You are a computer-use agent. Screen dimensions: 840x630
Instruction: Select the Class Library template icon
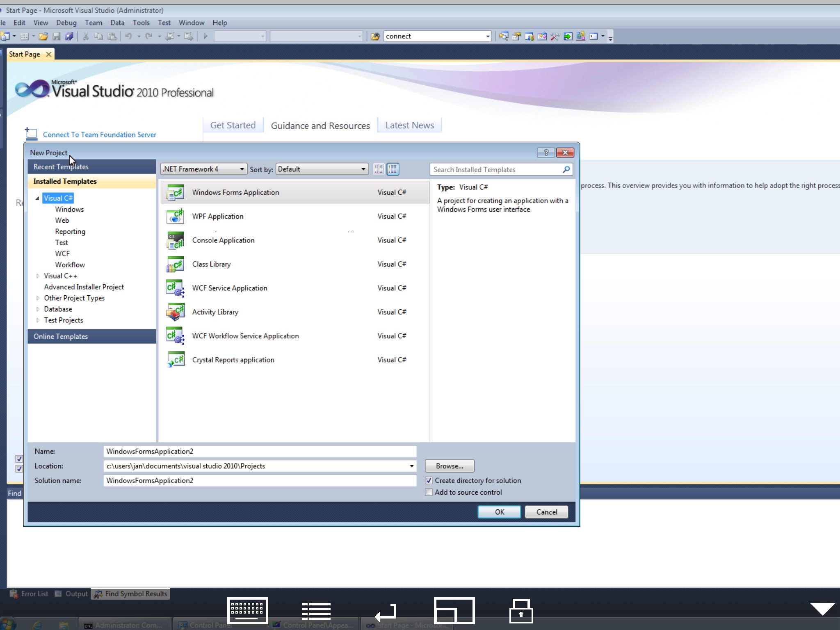tap(175, 264)
